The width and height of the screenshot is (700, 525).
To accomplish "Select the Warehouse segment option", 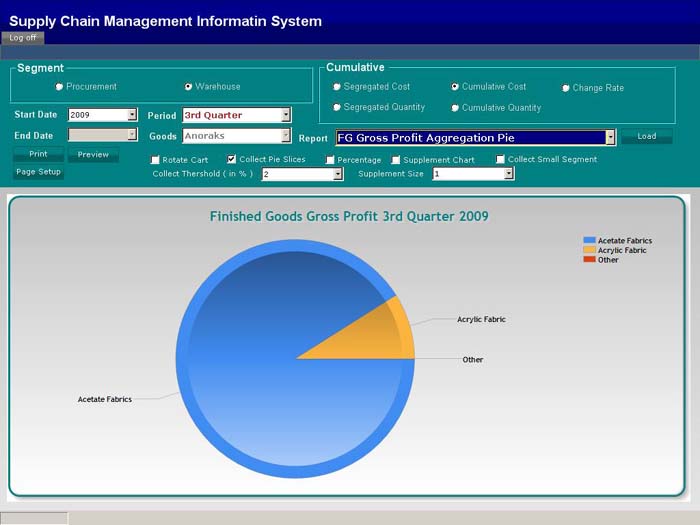I will click(188, 87).
